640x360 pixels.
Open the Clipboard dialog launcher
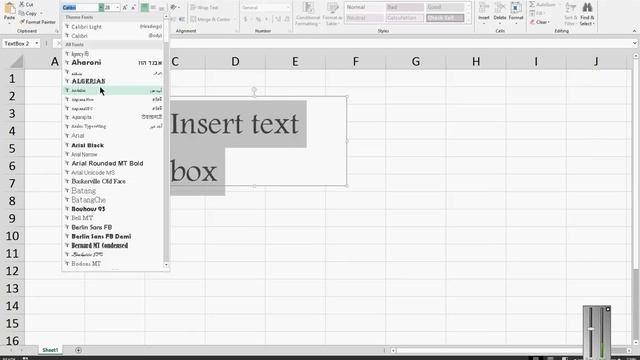(x=57, y=31)
